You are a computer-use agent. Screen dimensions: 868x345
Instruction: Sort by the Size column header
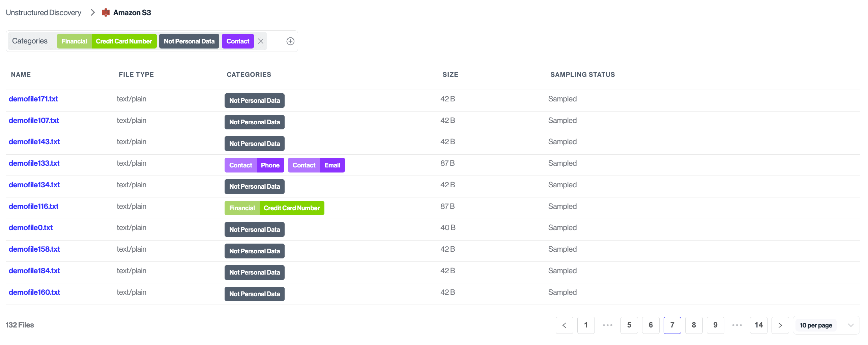(450, 75)
